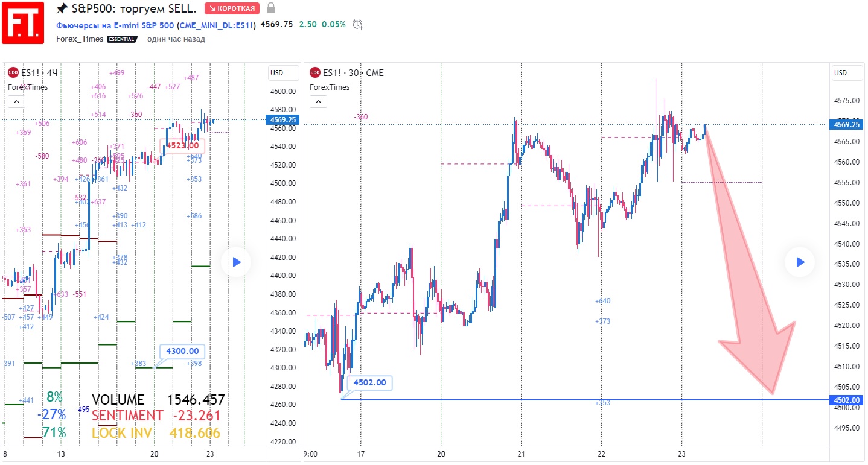Click the LOCK INV 418.606 value
868x465 pixels.
coord(195,433)
